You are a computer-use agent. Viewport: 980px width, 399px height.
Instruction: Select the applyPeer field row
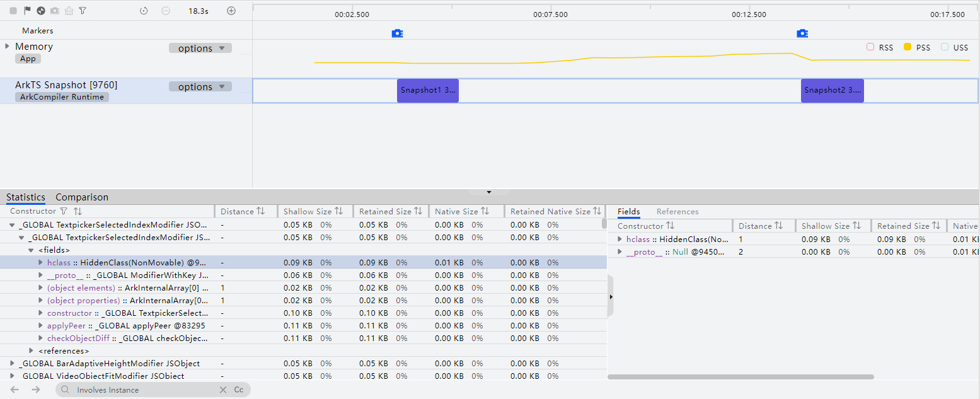tap(303, 325)
